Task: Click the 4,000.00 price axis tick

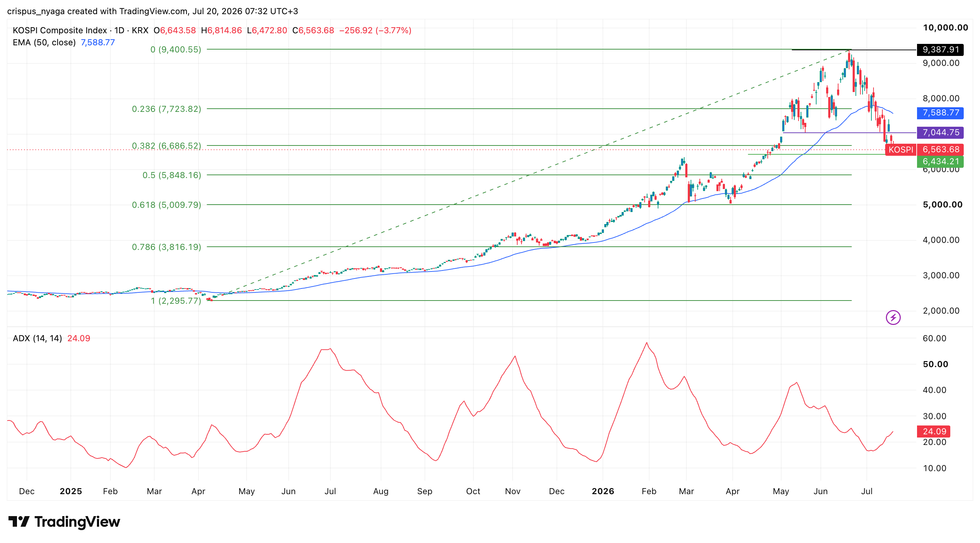Action: pos(941,240)
